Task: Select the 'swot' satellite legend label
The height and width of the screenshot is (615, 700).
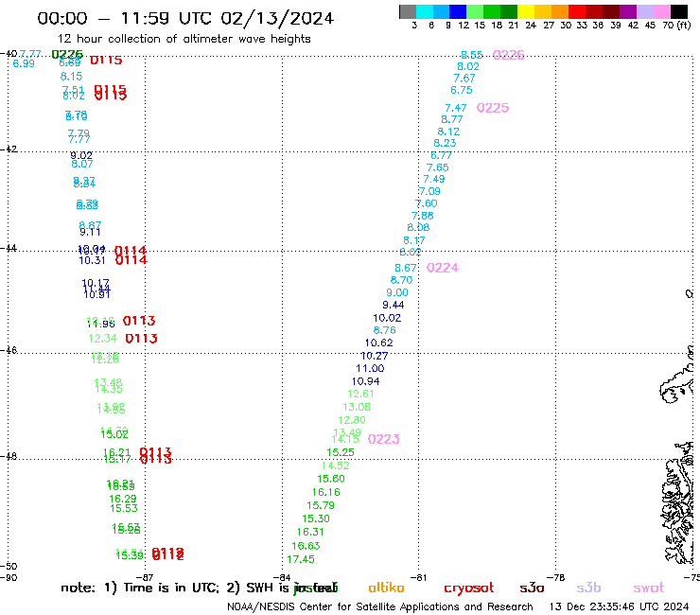Action: [x=649, y=588]
